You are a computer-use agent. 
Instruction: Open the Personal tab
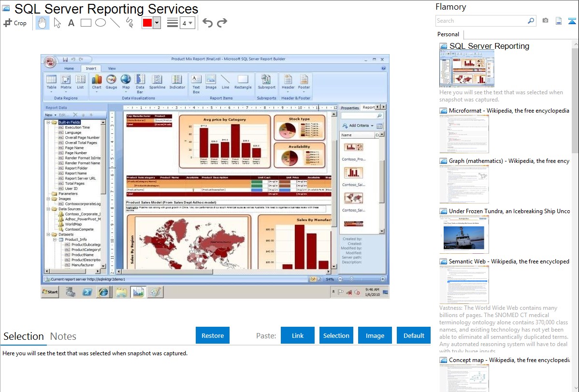[449, 34]
